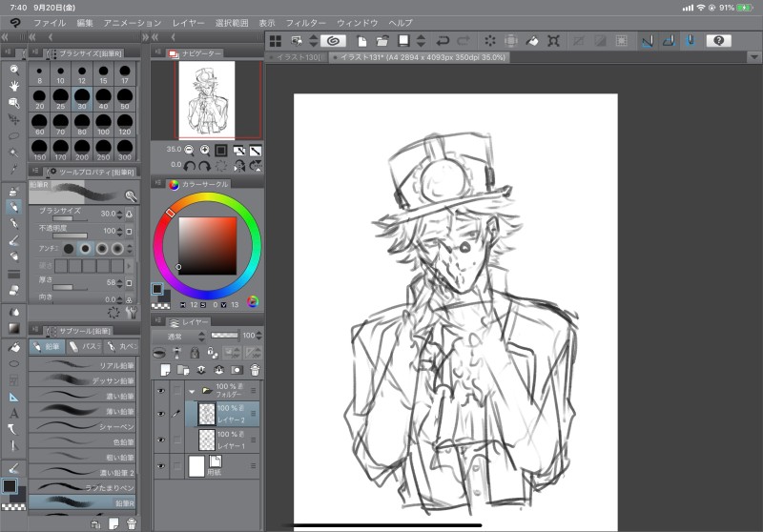763x532 pixels.
Task: Create a new canvas document icon
Action: pos(361,41)
